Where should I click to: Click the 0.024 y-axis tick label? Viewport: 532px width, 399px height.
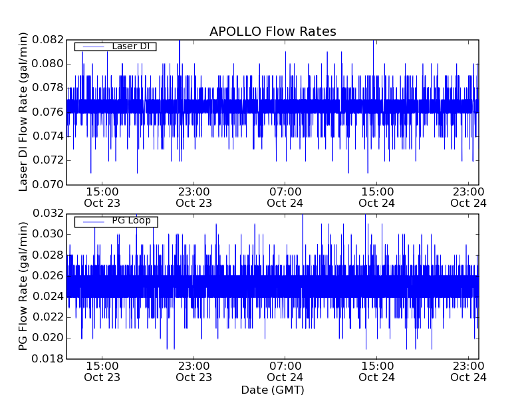coord(48,297)
